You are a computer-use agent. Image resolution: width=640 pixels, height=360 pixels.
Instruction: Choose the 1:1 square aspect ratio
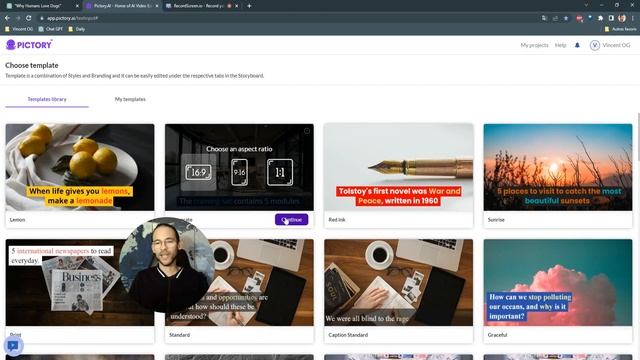click(x=280, y=172)
